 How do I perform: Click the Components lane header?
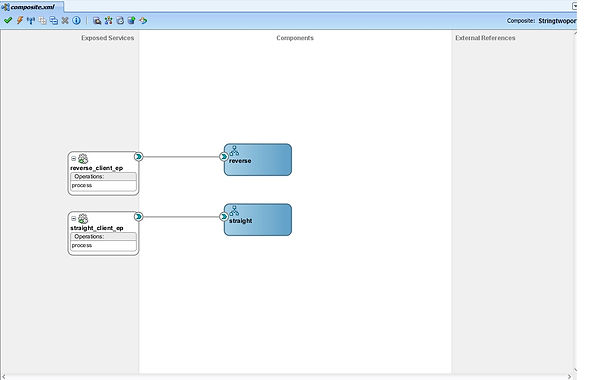(295, 38)
